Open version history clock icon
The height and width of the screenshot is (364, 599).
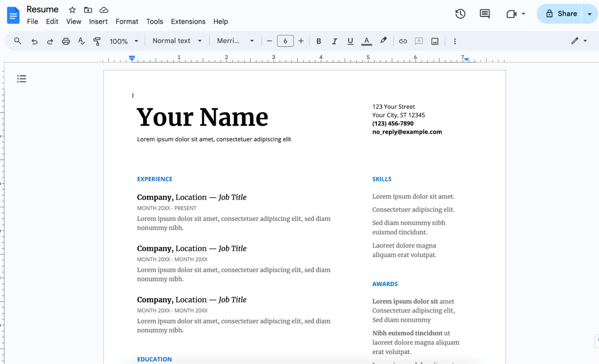click(x=460, y=14)
